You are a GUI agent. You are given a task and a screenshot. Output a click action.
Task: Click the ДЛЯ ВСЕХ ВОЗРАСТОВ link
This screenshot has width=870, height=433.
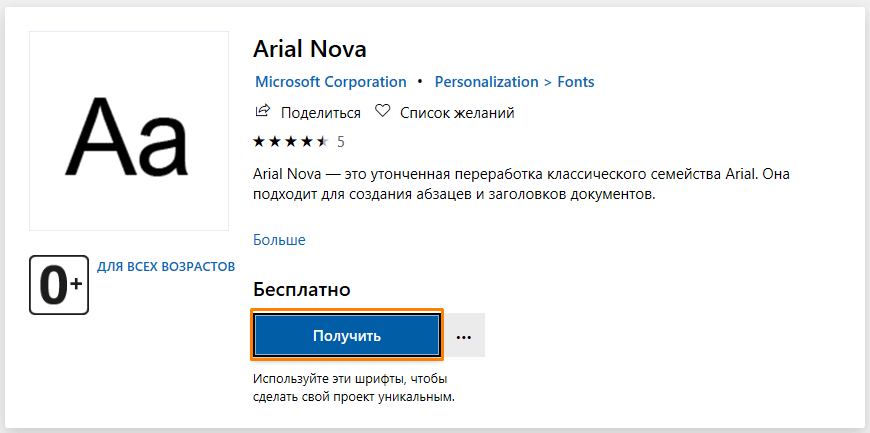coord(166,267)
